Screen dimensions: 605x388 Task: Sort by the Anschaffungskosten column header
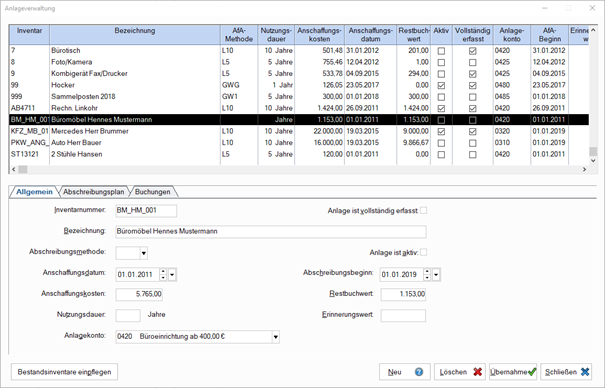point(319,35)
